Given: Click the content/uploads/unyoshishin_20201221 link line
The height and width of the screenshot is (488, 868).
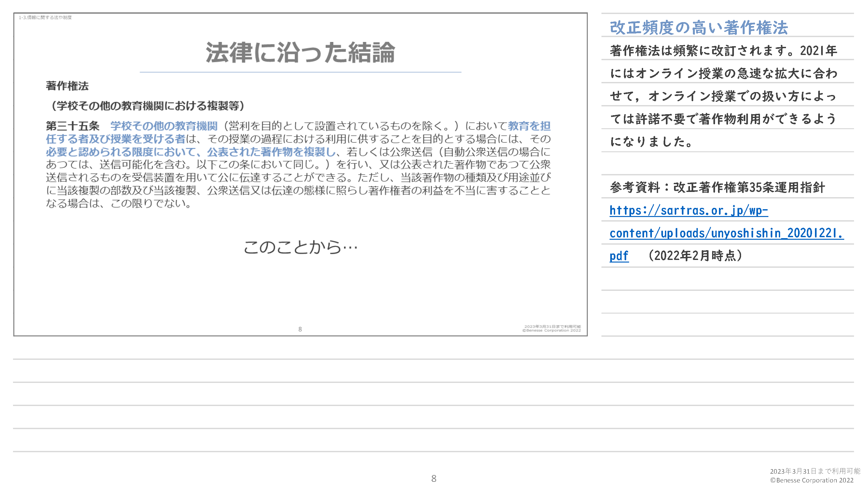Looking at the screenshot, I should [x=726, y=233].
